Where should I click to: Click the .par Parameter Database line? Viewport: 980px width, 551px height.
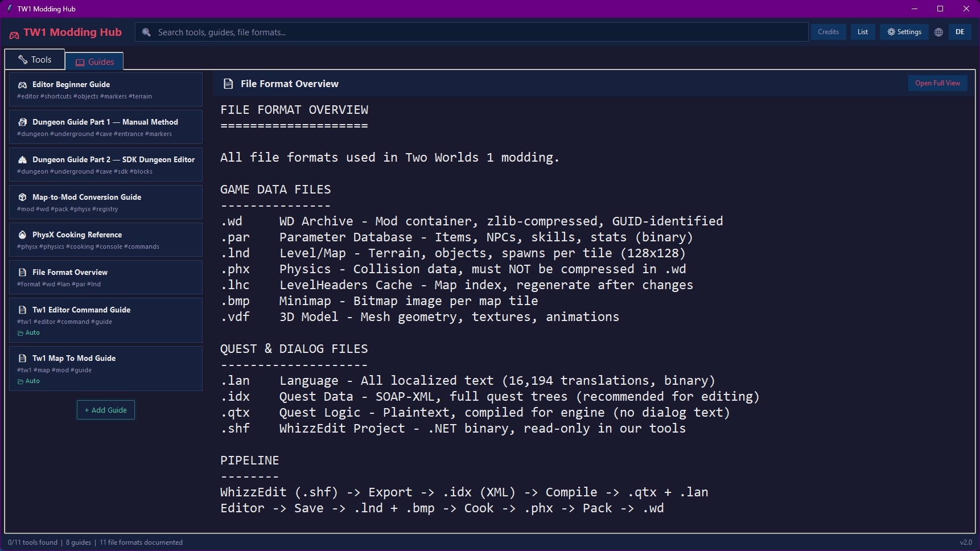pos(457,237)
